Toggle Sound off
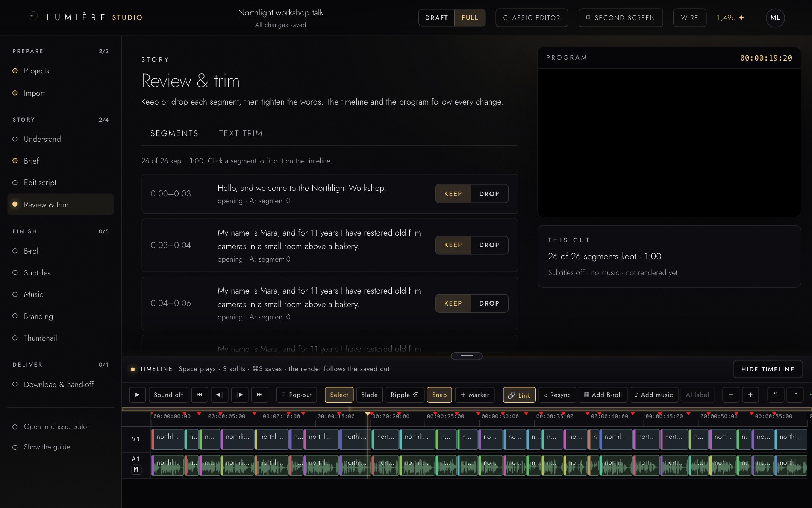The height and width of the screenshot is (508, 812). coord(168,395)
